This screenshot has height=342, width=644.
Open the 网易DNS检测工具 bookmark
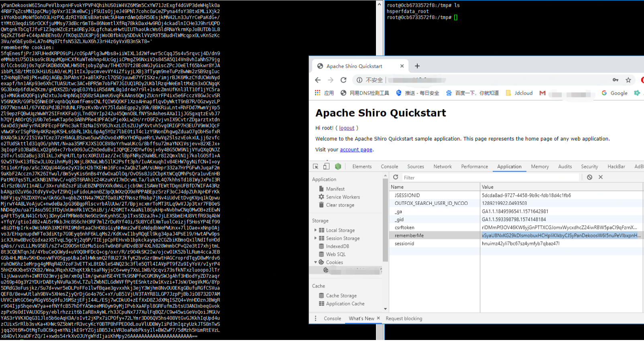pyautogui.click(x=365, y=93)
